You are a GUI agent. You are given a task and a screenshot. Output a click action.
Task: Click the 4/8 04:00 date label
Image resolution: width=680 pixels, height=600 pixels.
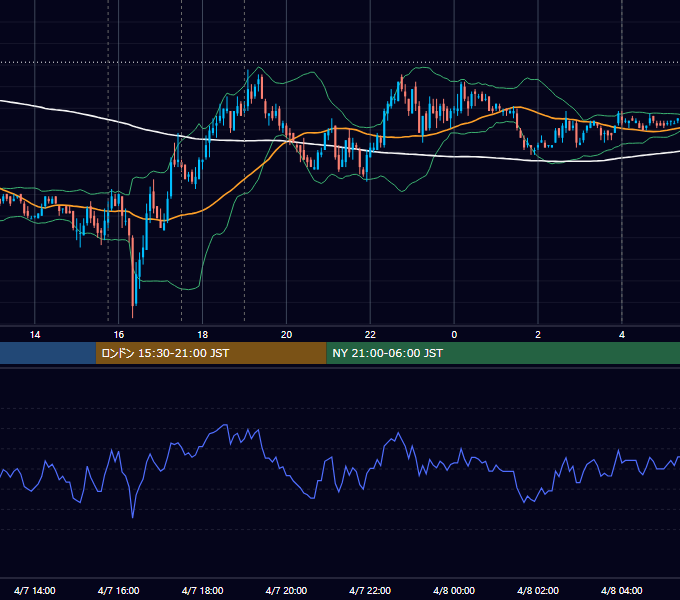[622, 590]
